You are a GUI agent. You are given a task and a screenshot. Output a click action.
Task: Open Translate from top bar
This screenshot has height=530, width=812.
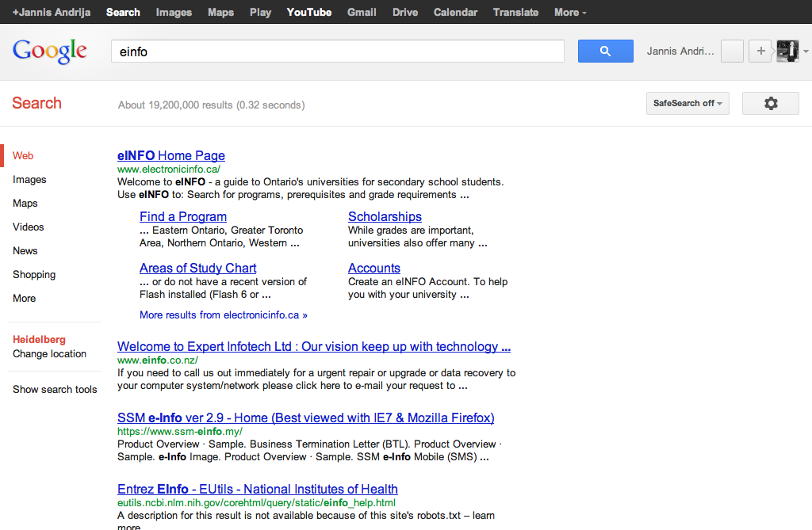click(x=515, y=12)
